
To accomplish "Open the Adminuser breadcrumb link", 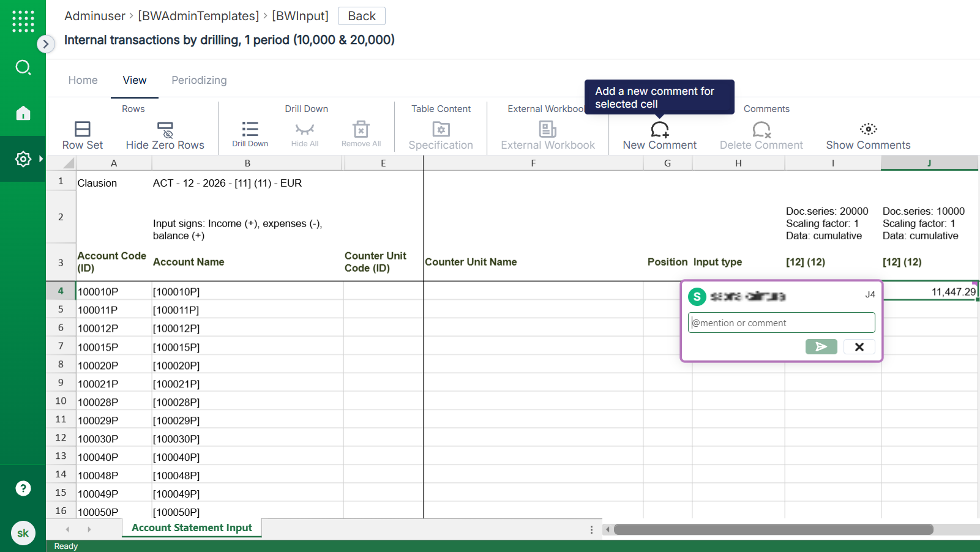I will click(95, 16).
